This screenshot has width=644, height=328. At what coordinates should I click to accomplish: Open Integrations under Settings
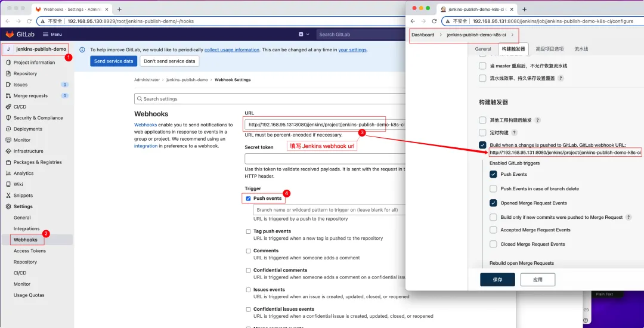click(x=27, y=228)
